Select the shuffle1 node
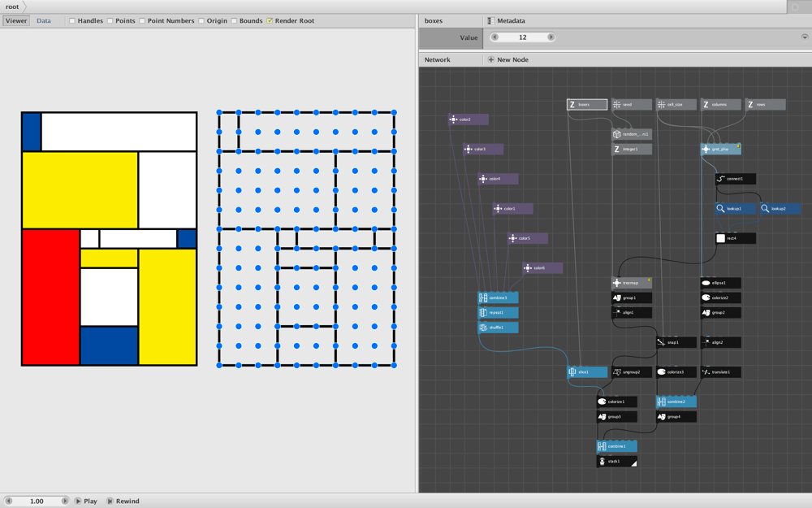812x508 pixels. click(498, 328)
